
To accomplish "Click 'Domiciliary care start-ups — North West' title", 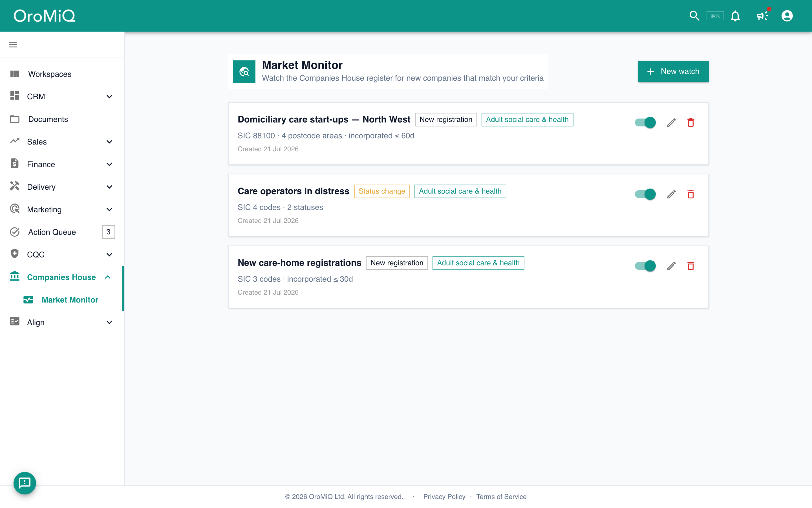I will pyautogui.click(x=324, y=120).
